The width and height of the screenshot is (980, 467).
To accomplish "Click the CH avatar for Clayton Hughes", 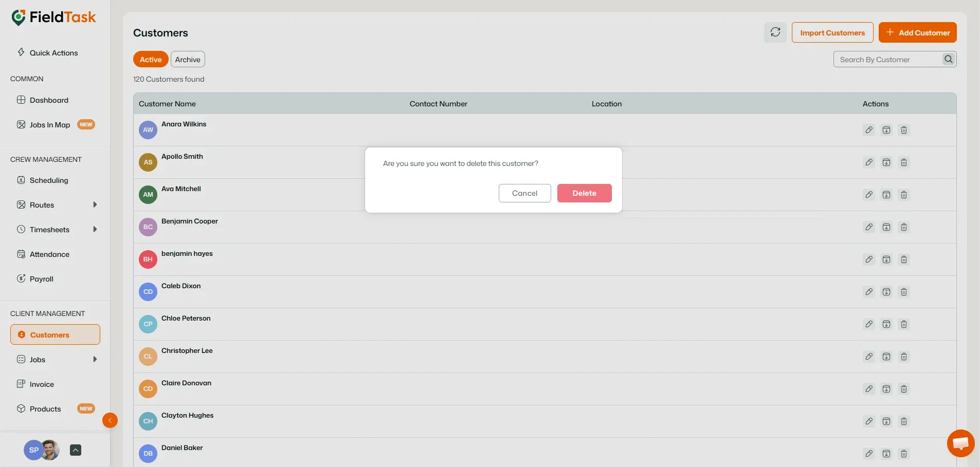I will tap(148, 421).
